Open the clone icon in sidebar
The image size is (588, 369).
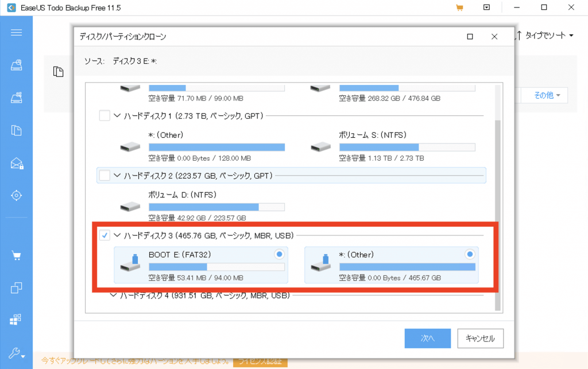coord(16,288)
